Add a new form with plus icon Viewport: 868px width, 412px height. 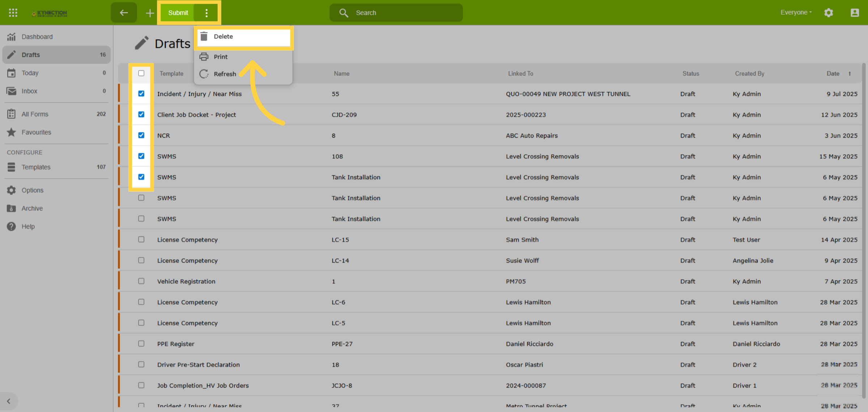(x=150, y=13)
